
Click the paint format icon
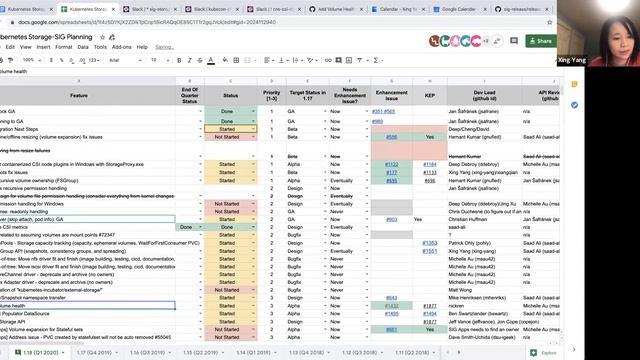click(11, 60)
